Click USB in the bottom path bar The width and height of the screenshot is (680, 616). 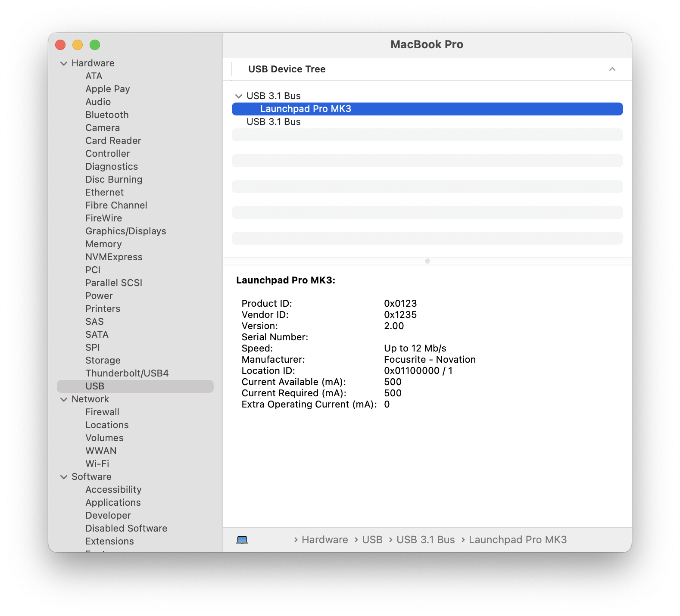click(372, 540)
